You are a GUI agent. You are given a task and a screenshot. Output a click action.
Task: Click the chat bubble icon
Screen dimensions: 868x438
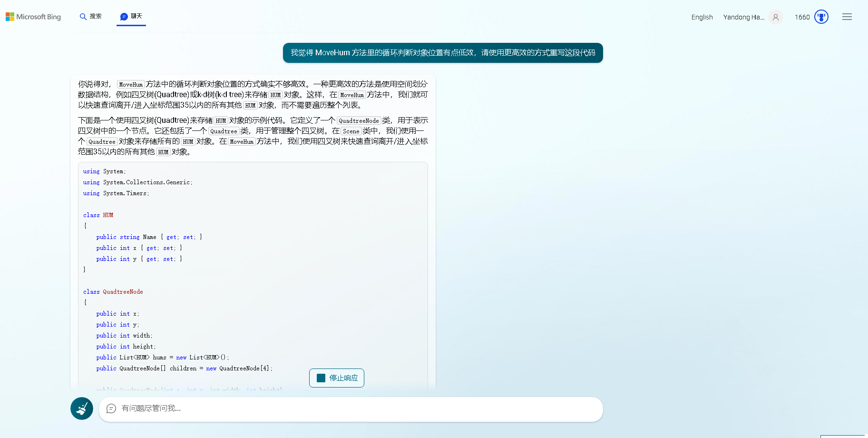pyautogui.click(x=124, y=17)
